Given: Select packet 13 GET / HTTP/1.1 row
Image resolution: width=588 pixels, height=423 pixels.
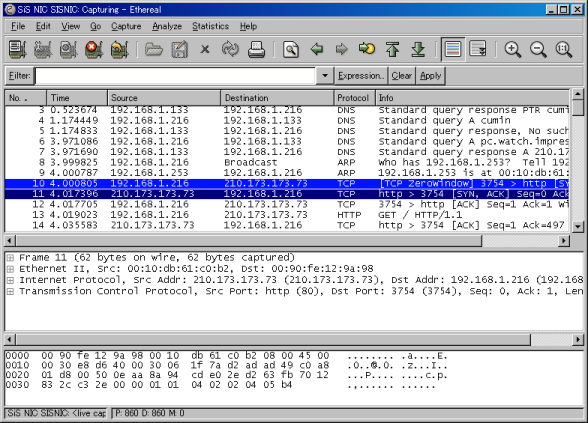Looking at the screenshot, I should tap(287, 215).
